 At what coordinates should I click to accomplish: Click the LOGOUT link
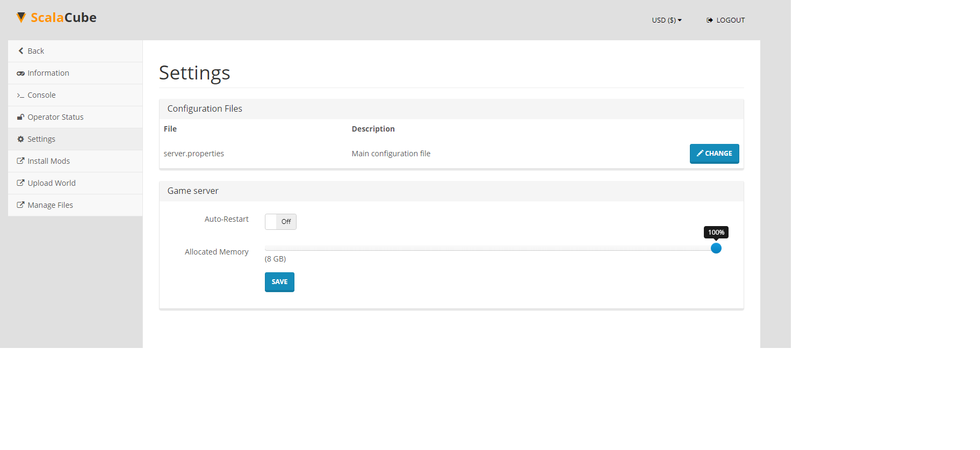pyautogui.click(x=725, y=20)
